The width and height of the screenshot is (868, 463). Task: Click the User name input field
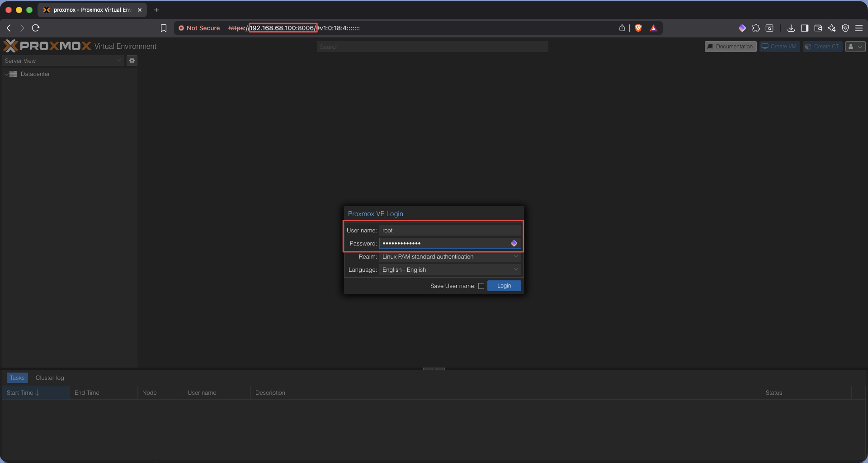(450, 231)
